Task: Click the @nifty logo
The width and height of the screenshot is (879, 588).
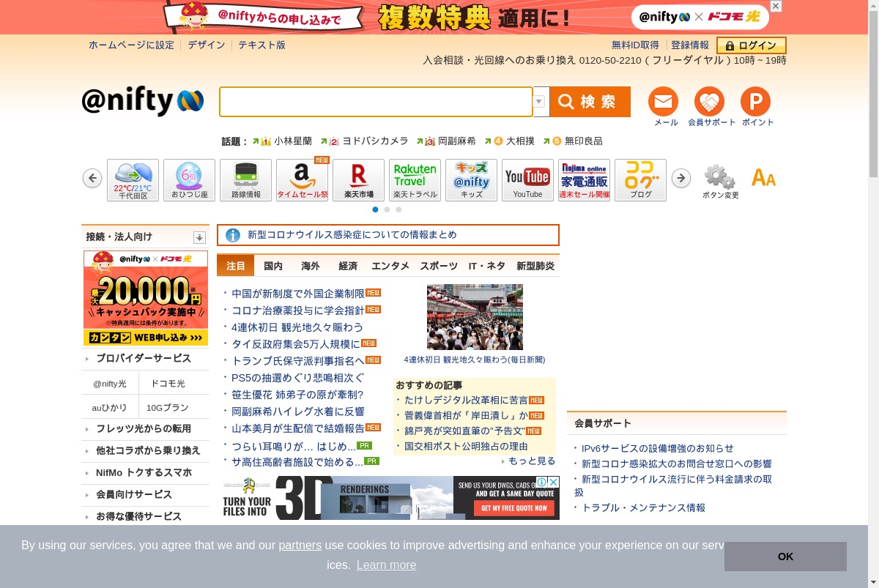Action: click(142, 101)
